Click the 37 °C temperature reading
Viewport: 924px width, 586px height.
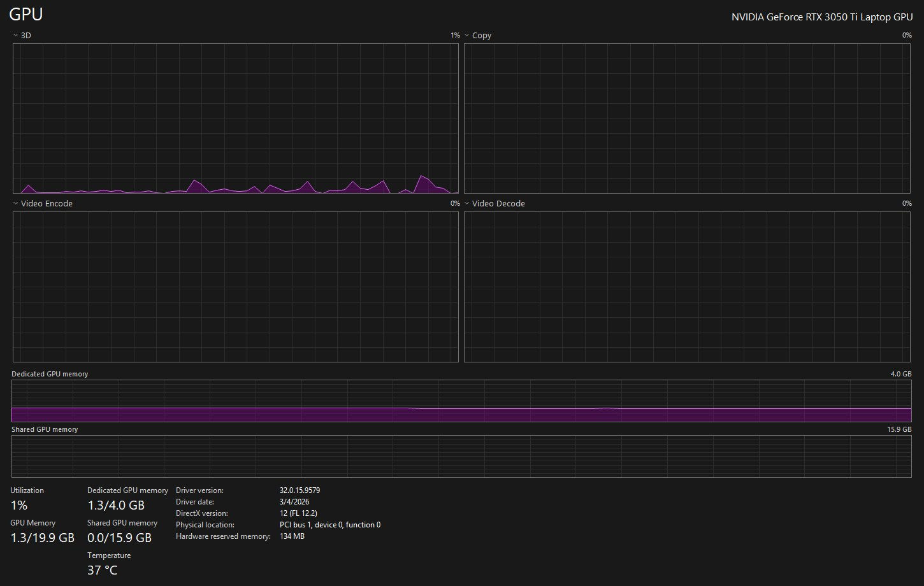pyautogui.click(x=102, y=570)
